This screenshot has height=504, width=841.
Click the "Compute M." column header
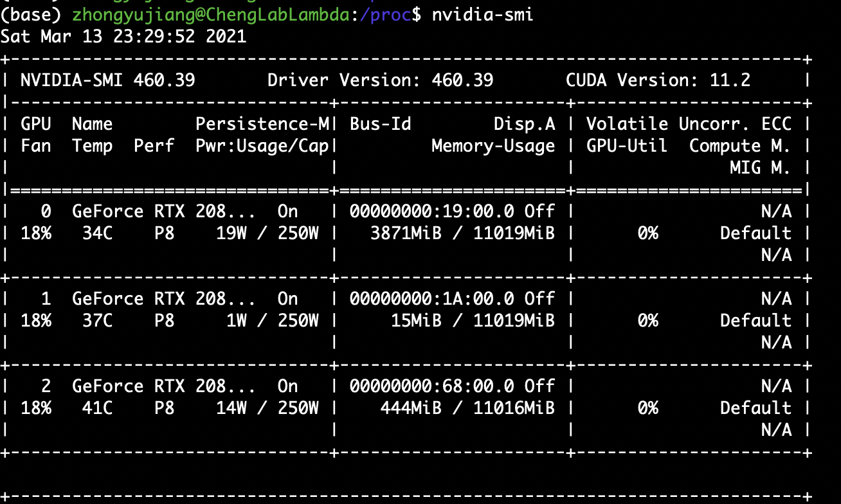[740, 146]
